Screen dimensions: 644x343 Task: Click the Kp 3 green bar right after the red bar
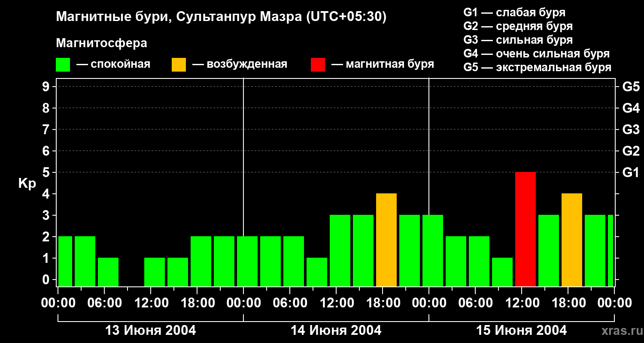[549, 251]
